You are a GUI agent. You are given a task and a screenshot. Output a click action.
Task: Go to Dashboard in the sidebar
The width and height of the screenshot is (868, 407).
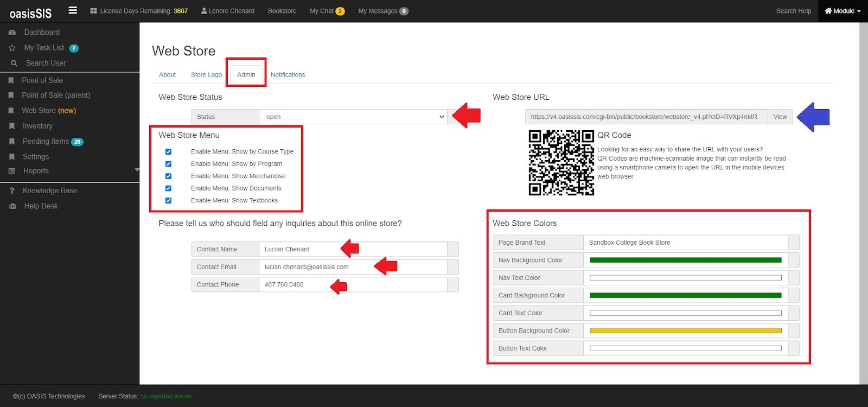click(x=42, y=33)
